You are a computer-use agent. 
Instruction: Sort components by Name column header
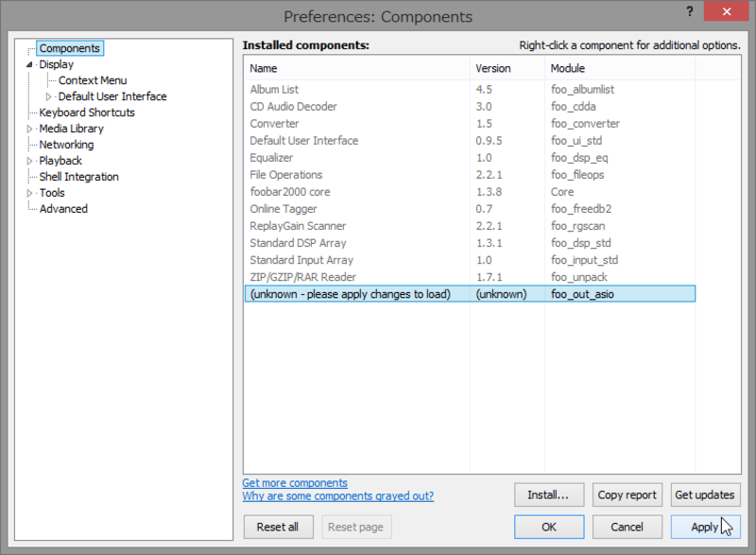click(357, 68)
